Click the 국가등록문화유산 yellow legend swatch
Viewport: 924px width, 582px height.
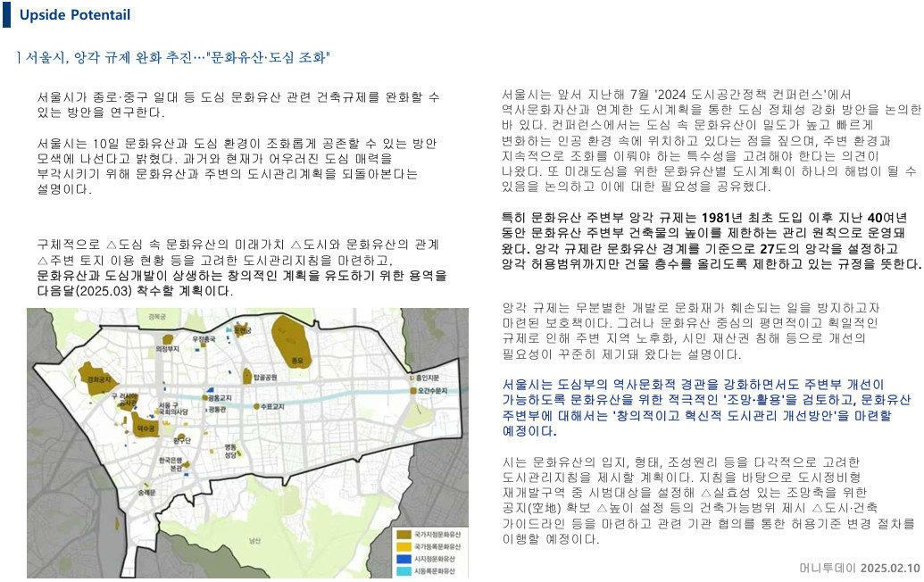pos(404,546)
